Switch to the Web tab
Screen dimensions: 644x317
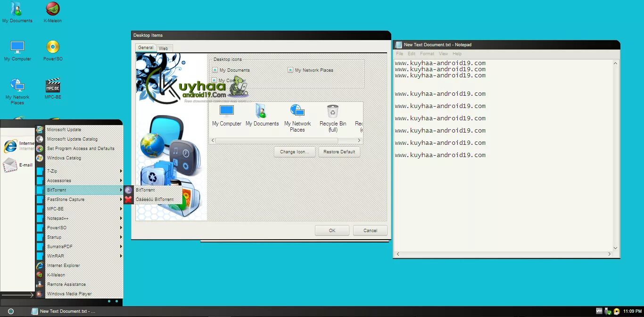click(x=164, y=48)
